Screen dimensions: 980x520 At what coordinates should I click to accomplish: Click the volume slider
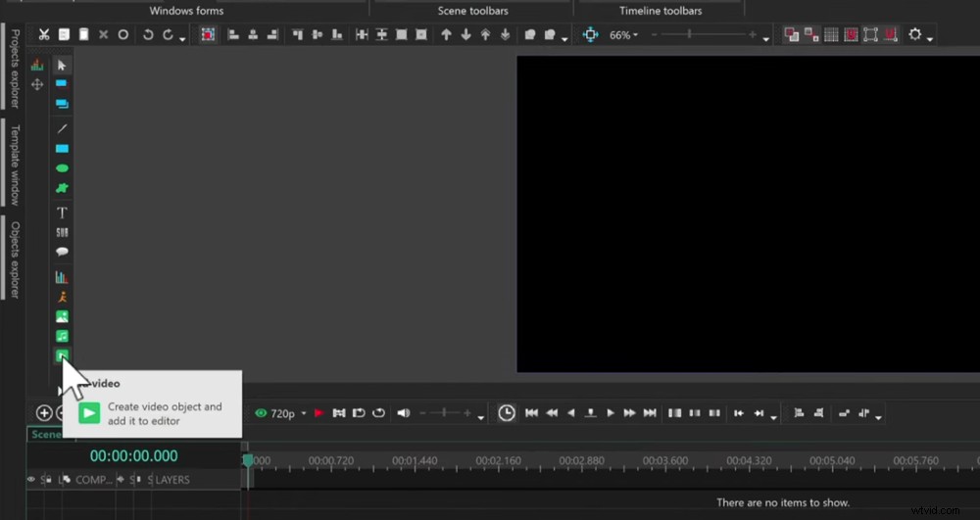[x=444, y=413]
